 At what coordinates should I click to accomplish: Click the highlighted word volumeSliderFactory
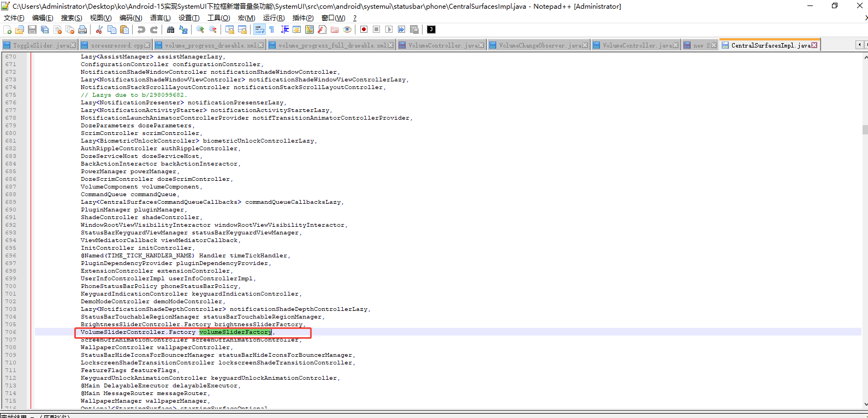point(235,332)
